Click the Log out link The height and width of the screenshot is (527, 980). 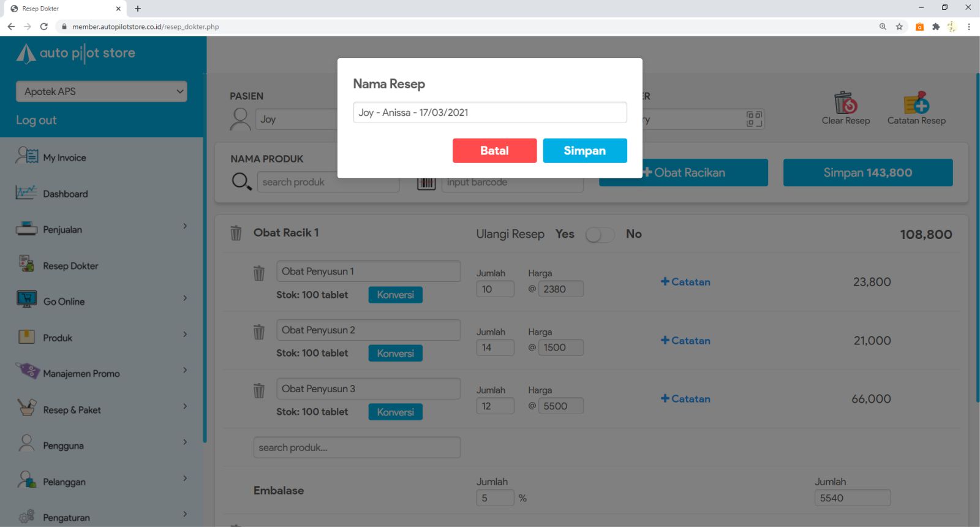point(36,120)
